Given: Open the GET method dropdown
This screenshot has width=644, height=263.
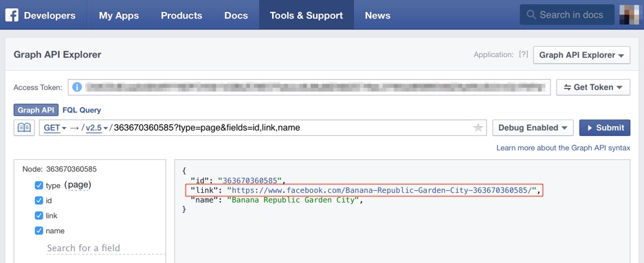Looking at the screenshot, I should pos(55,128).
